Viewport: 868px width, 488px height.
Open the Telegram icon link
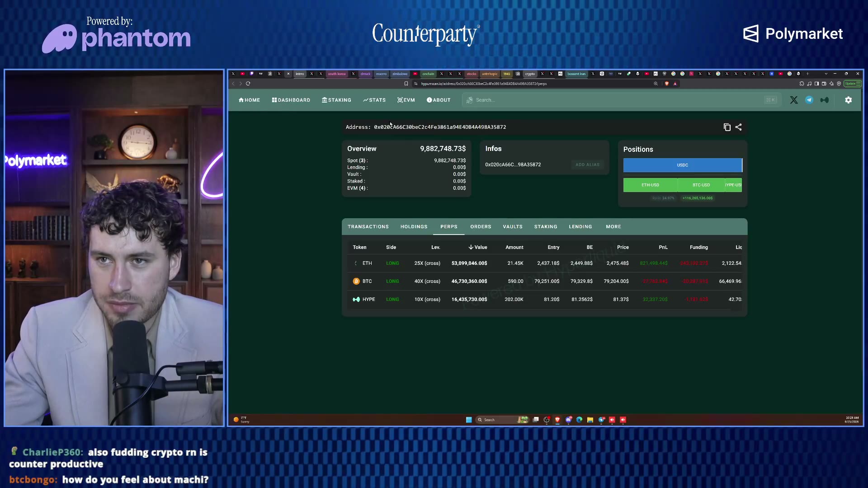pos(809,100)
